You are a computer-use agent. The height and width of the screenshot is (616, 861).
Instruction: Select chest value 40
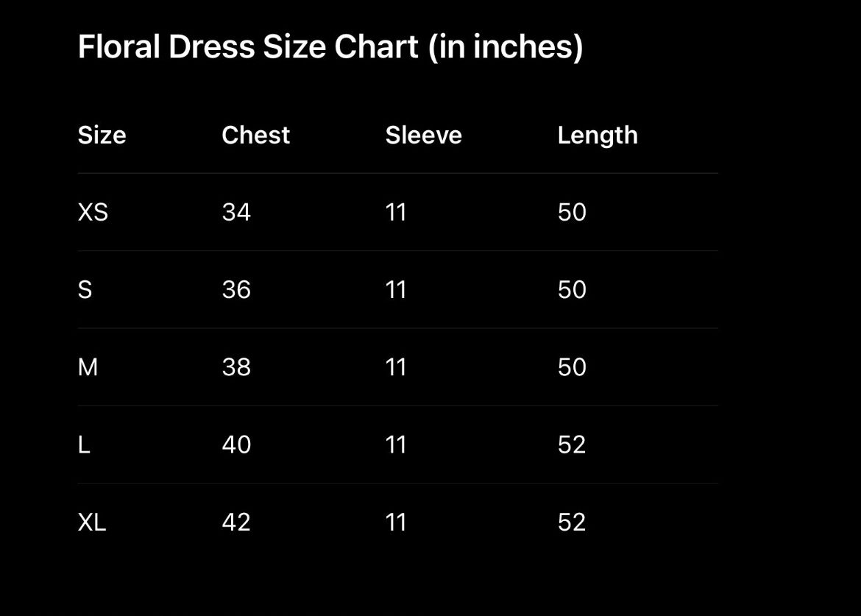(236, 445)
